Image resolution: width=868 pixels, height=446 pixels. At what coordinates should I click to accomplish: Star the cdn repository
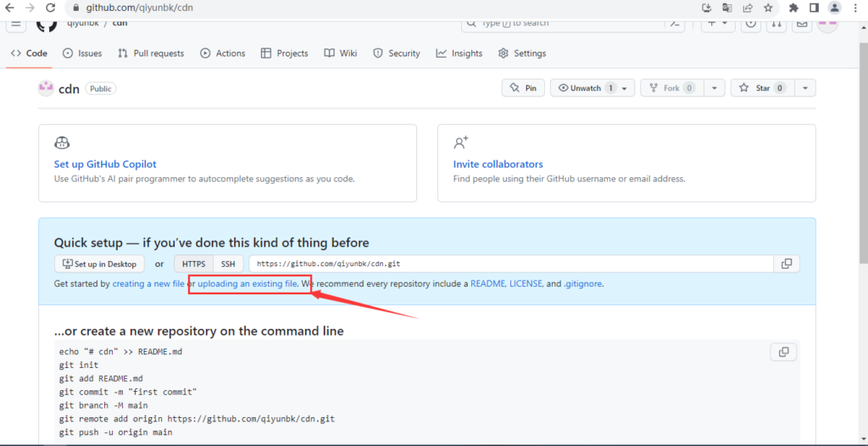point(763,88)
